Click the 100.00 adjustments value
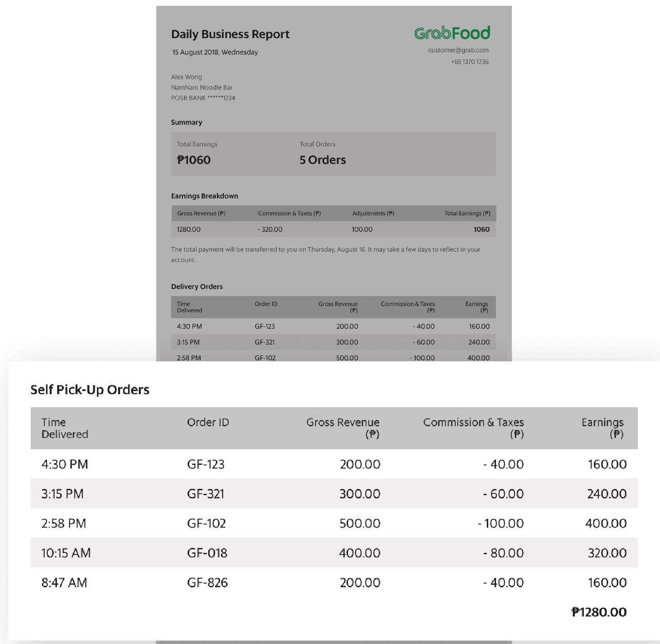660x644 pixels. click(x=362, y=230)
